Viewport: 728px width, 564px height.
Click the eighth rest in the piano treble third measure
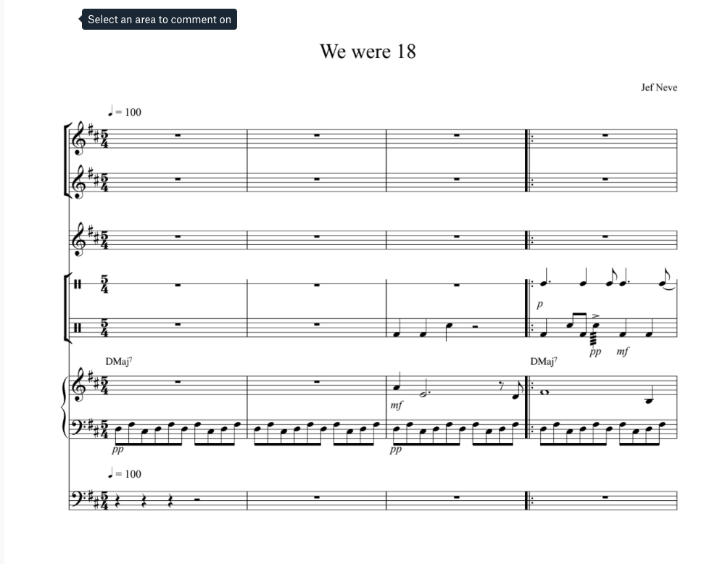coord(501,385)
